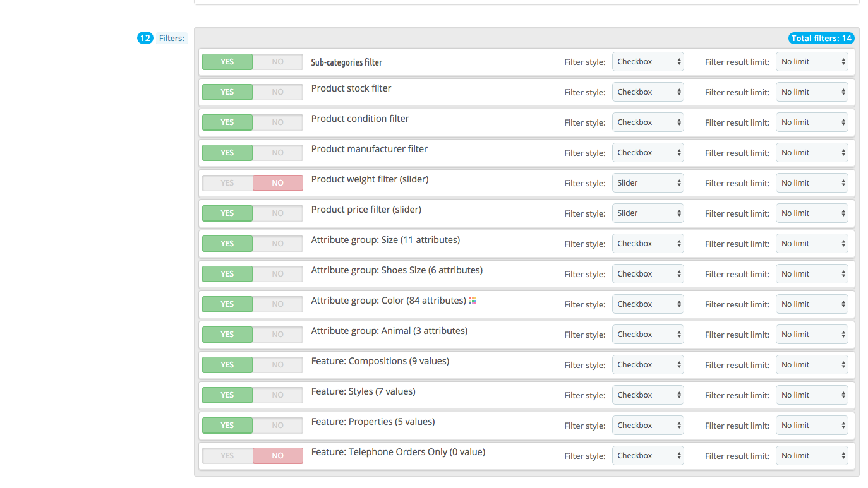868x488 pixels.
Task: Change Filter style for Feature Compositions
Action: 648,365
